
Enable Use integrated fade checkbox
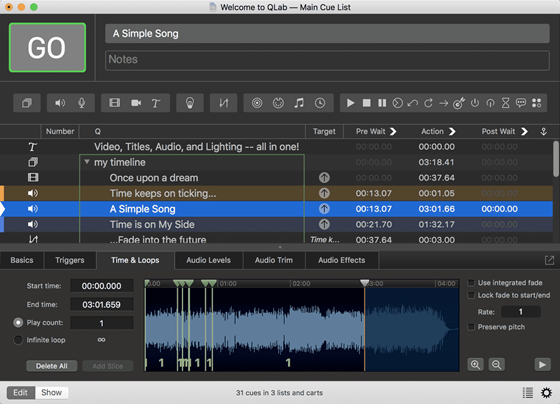[471, 283]
